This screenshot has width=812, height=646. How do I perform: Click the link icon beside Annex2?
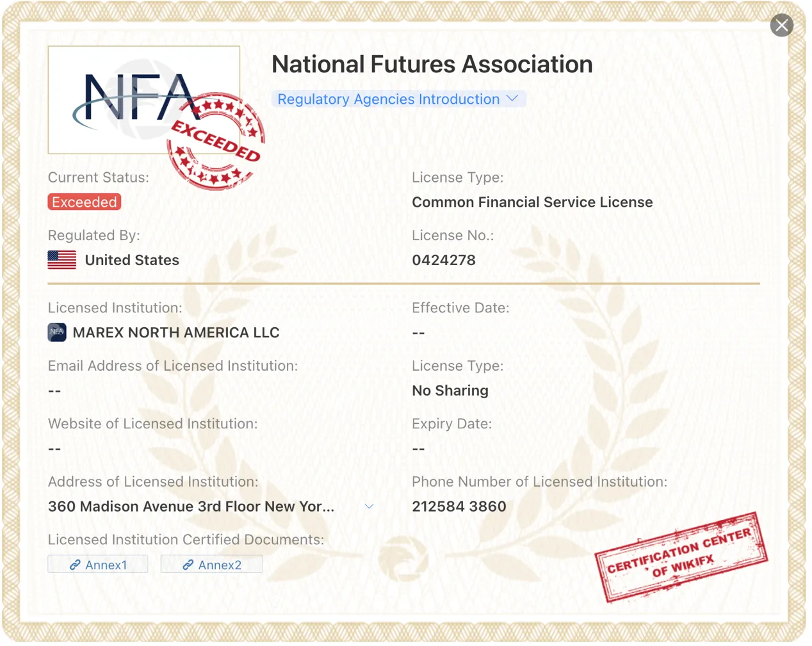click(x=188, y=565)
